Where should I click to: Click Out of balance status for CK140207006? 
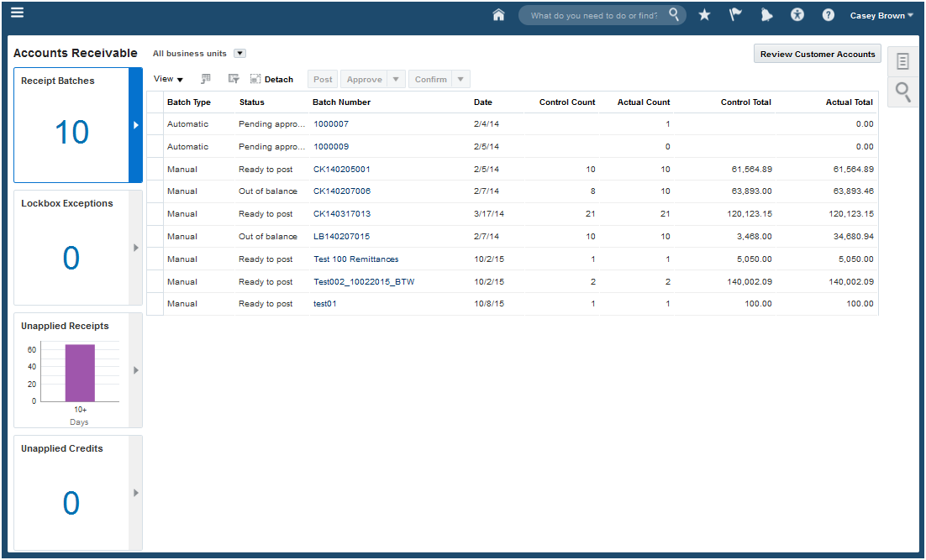267,191
